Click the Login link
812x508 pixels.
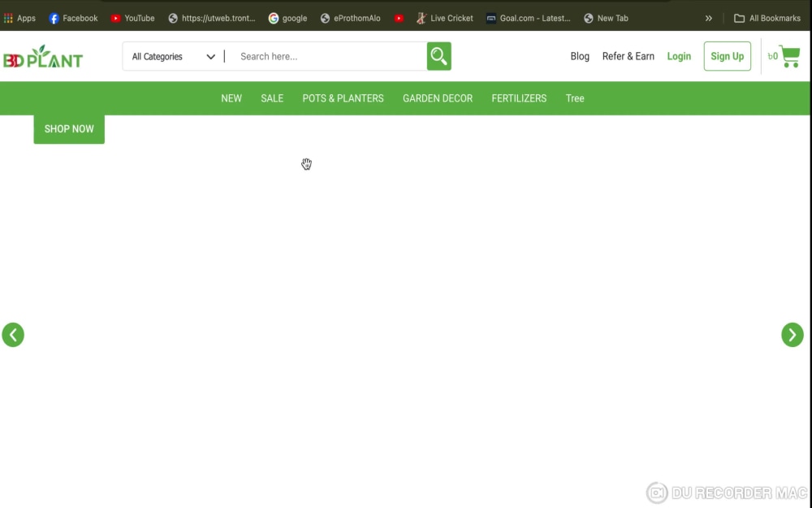(679, 57)
